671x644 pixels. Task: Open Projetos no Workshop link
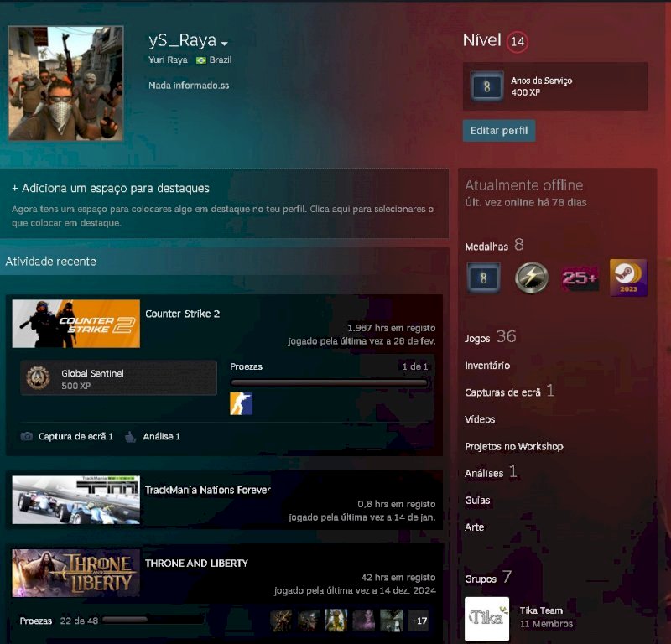click(x=514, y=446)
